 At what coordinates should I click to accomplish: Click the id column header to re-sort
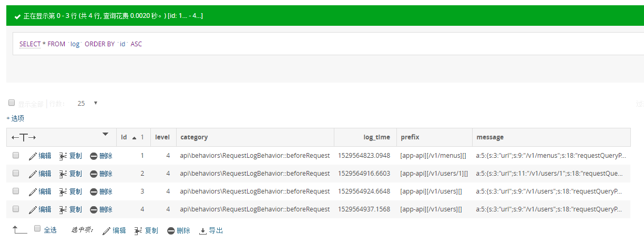tap(124, 137)
